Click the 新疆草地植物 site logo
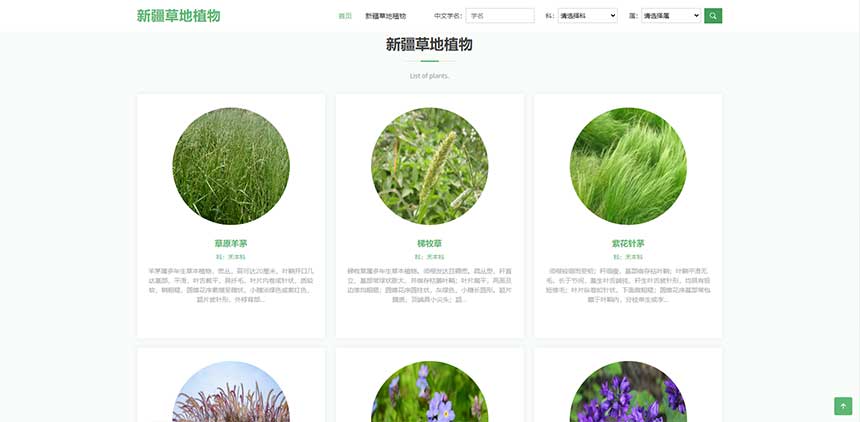Viewport: 860px width, 422px height. click(178, 16)
